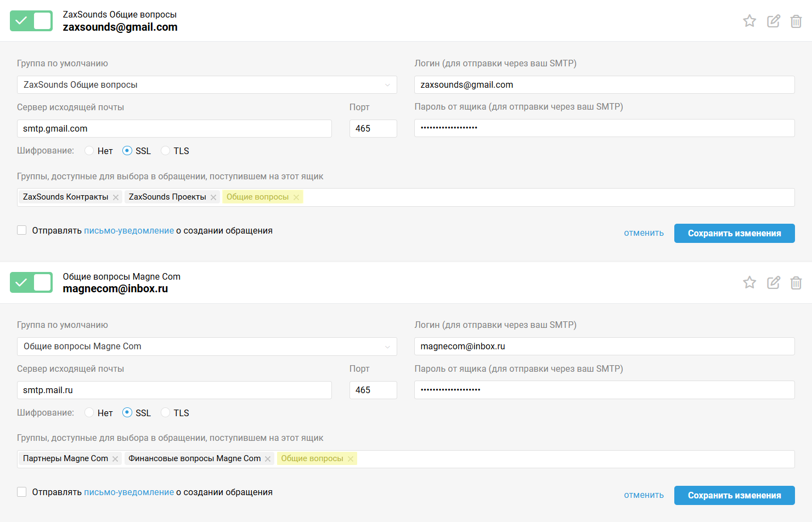Star the magnecom@inbox.ru mailbox
Viewport: 812px width, 522px height.
[x=749, y=283]
